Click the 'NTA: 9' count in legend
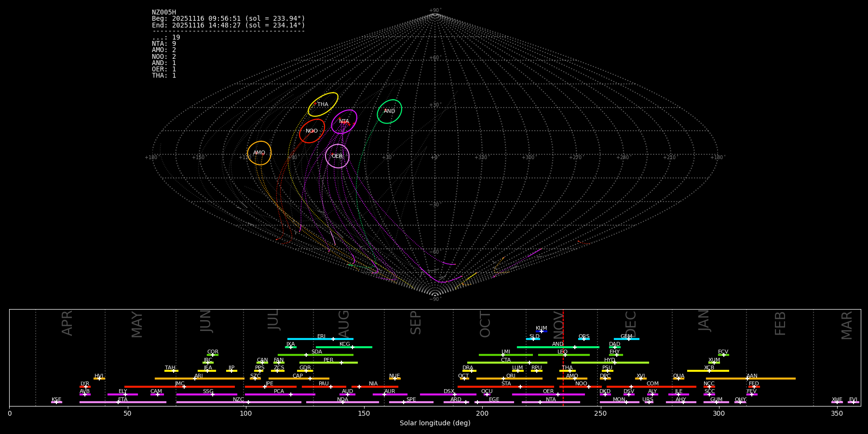The height and width of the screenshot is (434, 868). pos(164,44)
